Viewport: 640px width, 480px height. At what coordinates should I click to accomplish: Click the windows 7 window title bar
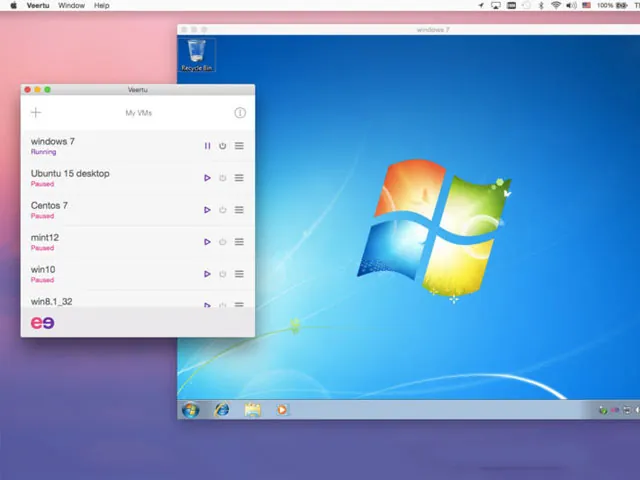(409, 29)
